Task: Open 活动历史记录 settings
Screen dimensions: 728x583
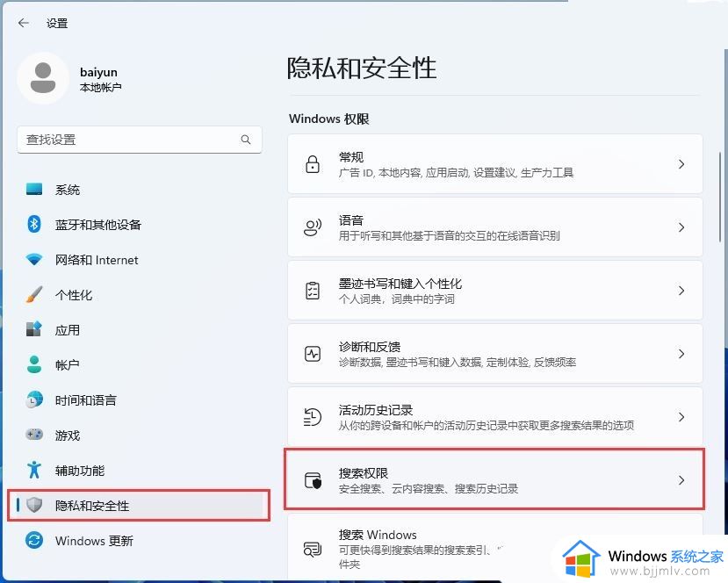Action: click(495, 416)
